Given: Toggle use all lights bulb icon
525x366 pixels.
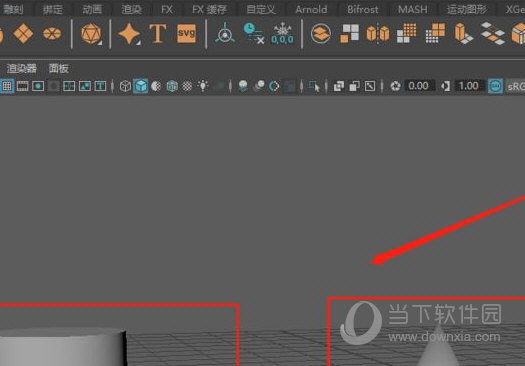Looking at the screenshot, I should point(203,86).
